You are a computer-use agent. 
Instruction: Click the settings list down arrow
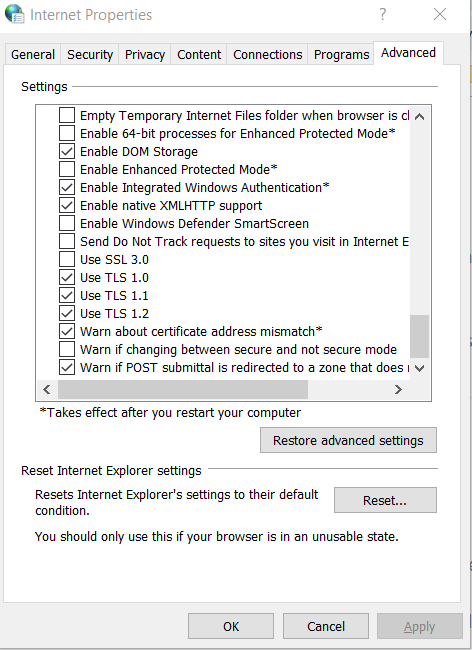[x=419, y=368]
